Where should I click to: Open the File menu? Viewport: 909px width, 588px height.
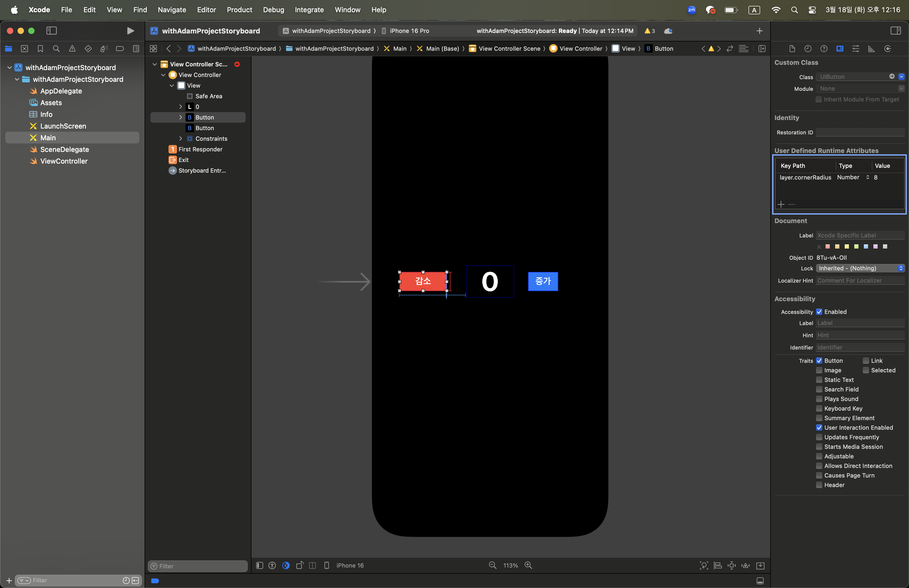tap(66, 10)
